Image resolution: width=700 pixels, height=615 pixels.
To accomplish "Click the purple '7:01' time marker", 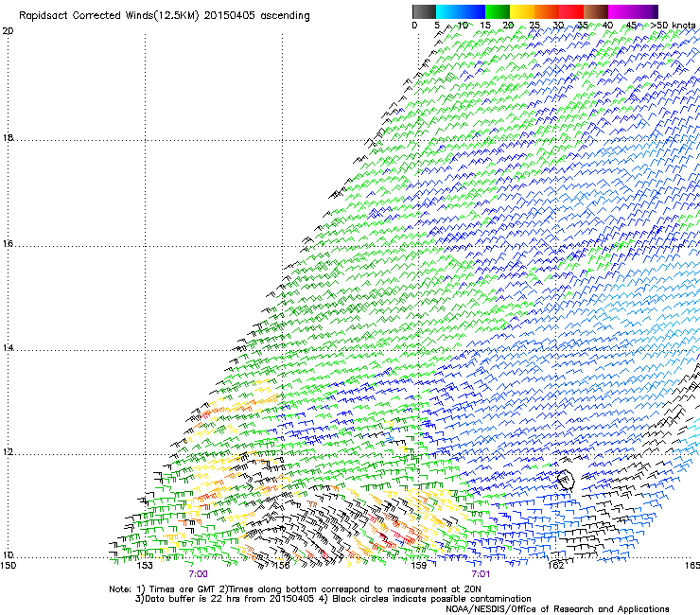I will (481, 574).
